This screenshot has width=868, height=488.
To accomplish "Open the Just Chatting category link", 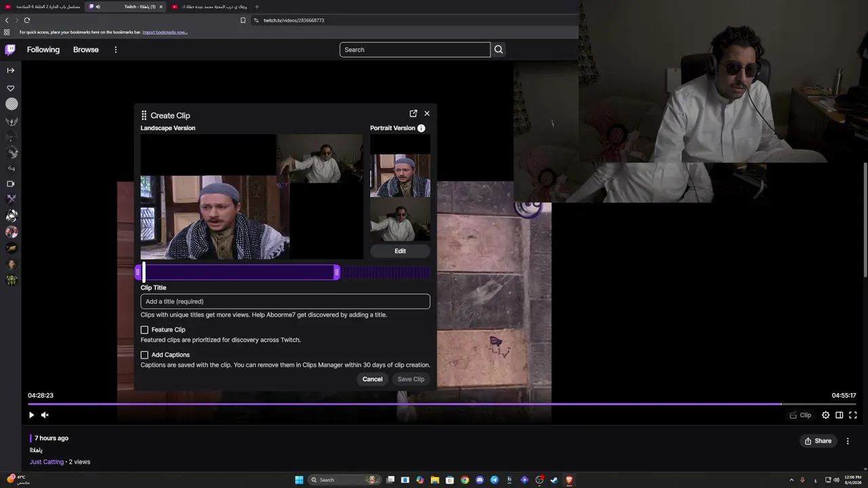I will pyautogui.click(x=47, y=462).
